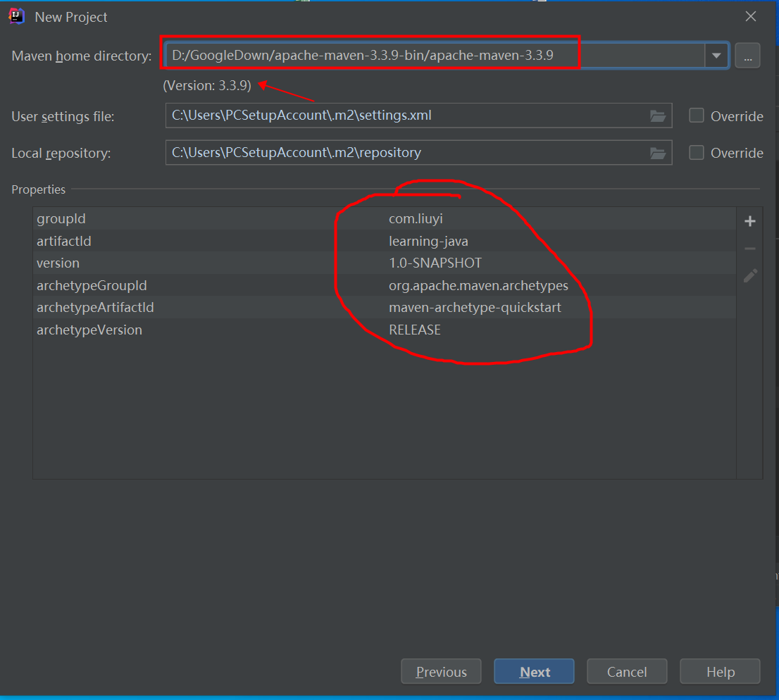The height and width of the screenshot is (700, 779).
Task: Click the minus icon to remove property
Action: click(750, 249)
